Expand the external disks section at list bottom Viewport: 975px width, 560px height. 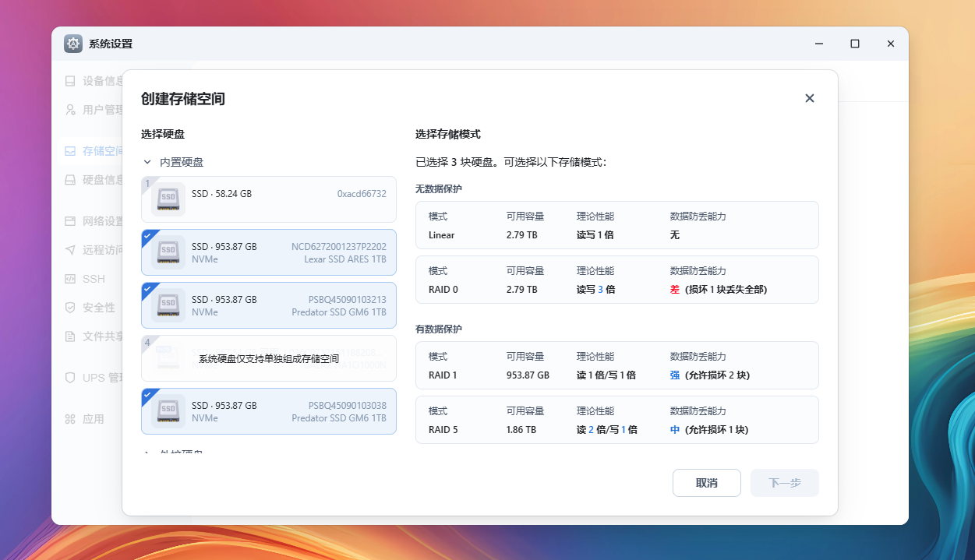(x=147, y=452)
